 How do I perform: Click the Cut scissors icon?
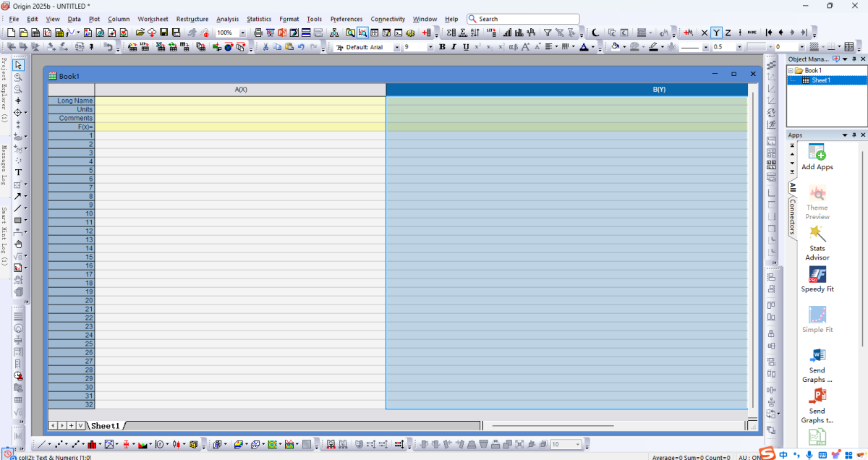point(265,47)
